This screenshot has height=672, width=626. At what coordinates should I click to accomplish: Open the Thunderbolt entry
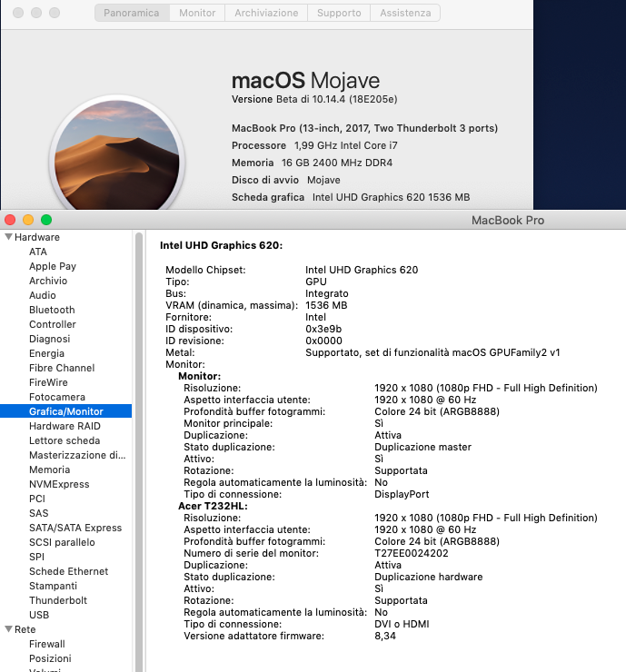click(58, 600)
